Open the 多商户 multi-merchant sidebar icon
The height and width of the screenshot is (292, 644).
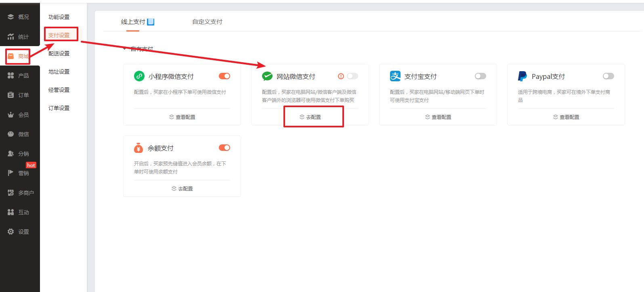[11, 193]
